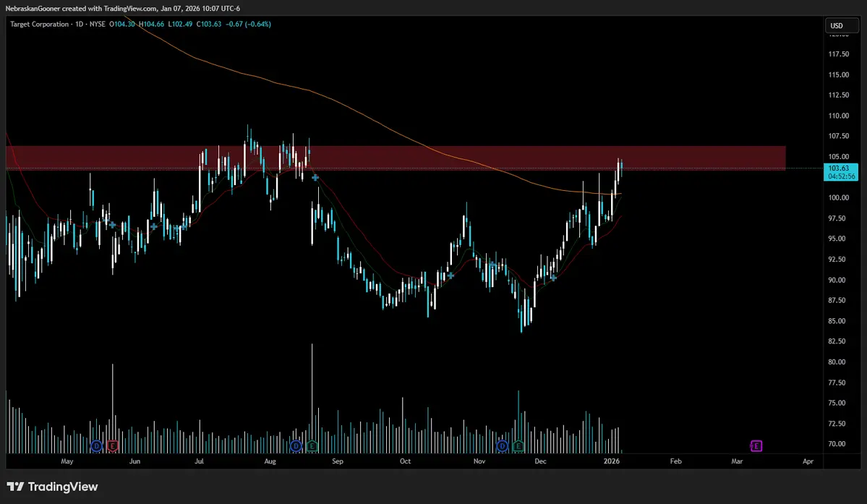Click the tallest volume bar in late August
This screenshot has height=504, width=867.
(x=312, y=398)
